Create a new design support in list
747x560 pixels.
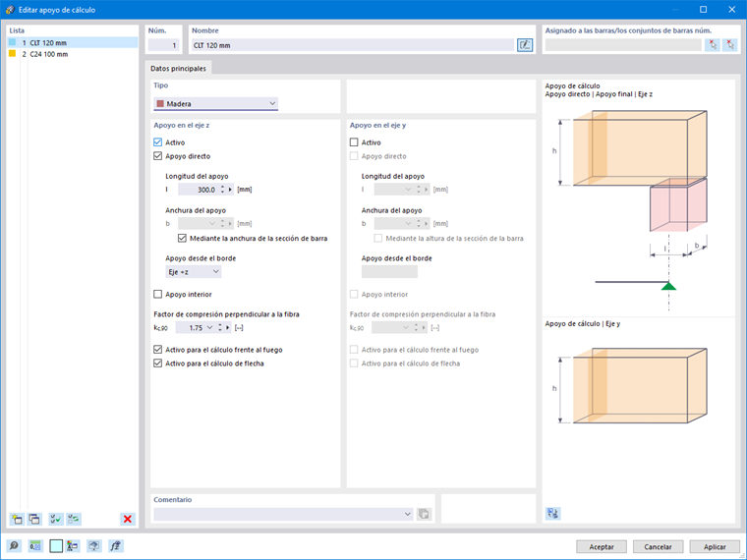[x=17, y=519]
